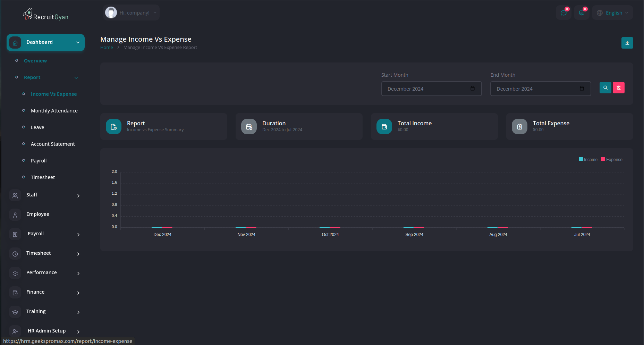This screenshot has width=644, height=345.
Task: Open Account Statement report
Action: point(53,144)
